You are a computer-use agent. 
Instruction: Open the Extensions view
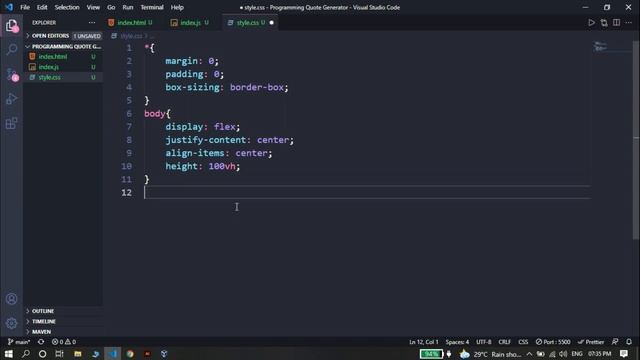tap(11, 123)
